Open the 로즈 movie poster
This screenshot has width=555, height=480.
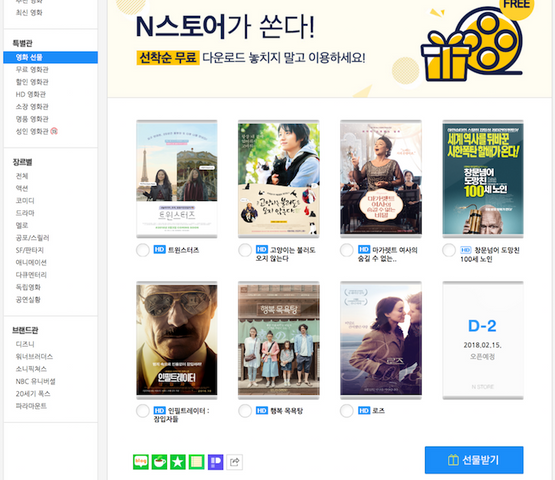tap(381, 340)
